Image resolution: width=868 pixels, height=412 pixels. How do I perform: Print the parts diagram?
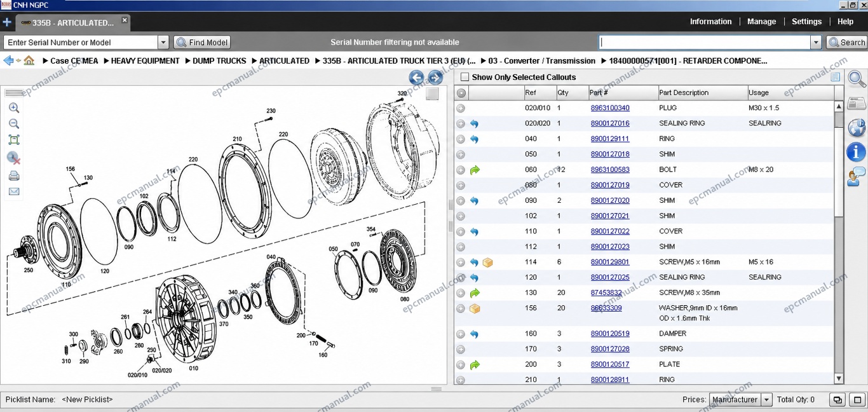click(x=14, y=176)
